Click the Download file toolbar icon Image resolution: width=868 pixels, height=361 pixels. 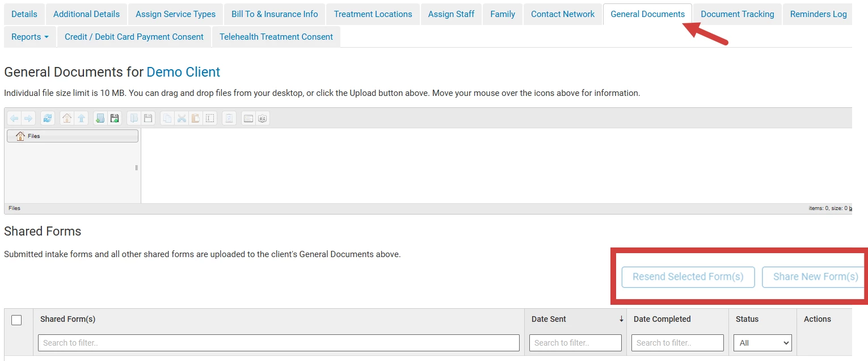[148, 118]
